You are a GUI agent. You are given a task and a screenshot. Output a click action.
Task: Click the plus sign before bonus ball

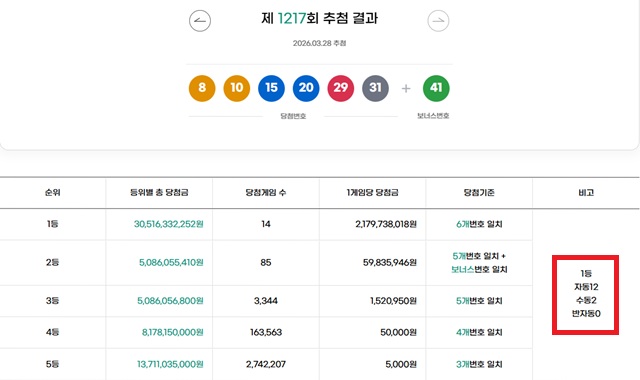tap(406, 89)
